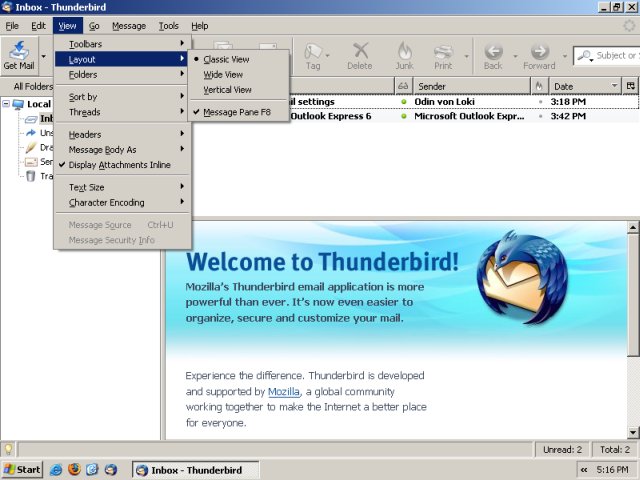Click the Thunderbird logo in welcome page

point(522,277)
